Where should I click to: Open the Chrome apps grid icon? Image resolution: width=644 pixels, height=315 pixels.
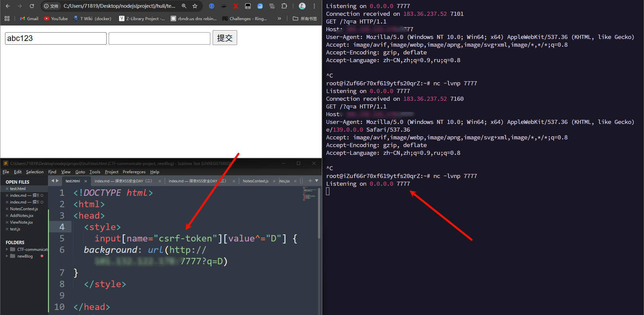click(7, 18)
